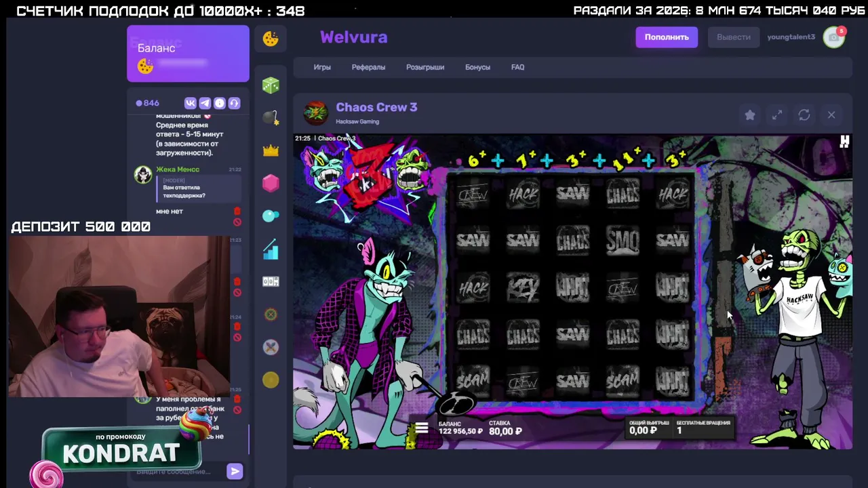Click the "Hacksaw Gaming" provider label
The width and height of the screenshot is (868, 488).
coord(357,122)
